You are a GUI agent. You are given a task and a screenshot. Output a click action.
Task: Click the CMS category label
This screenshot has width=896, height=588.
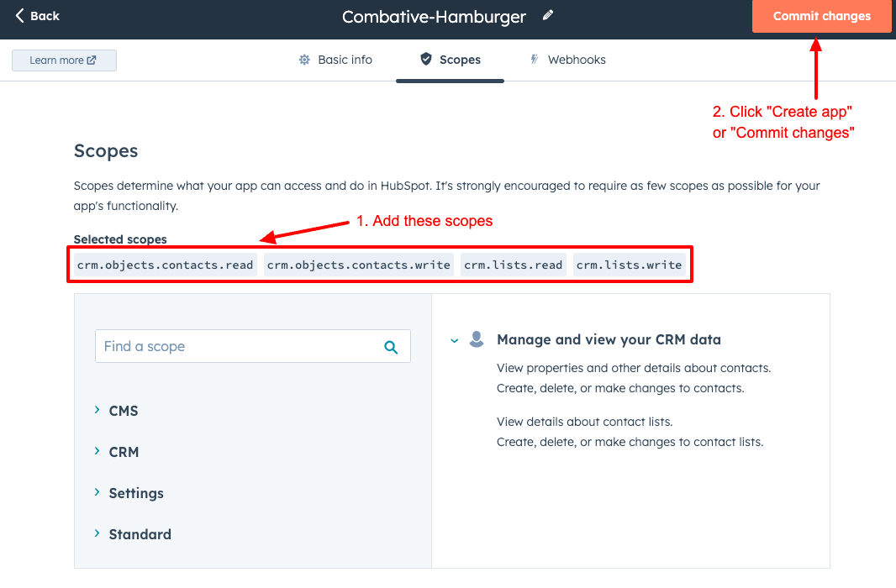124,411
